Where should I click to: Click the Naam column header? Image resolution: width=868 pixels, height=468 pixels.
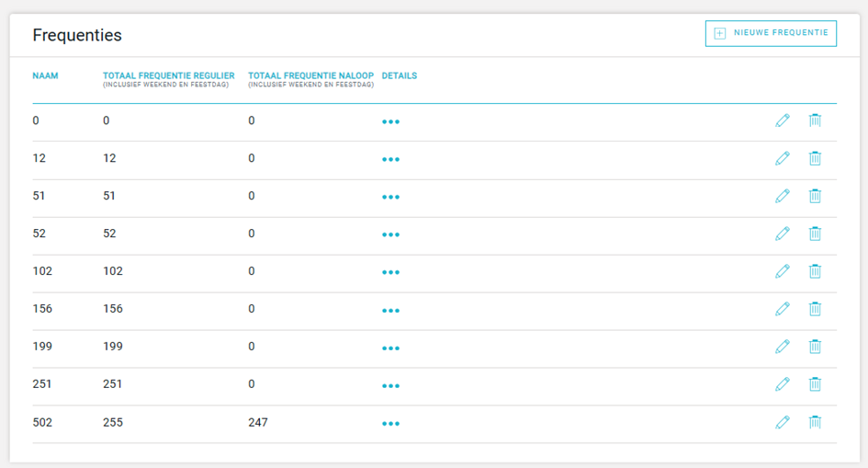point(45,76)
